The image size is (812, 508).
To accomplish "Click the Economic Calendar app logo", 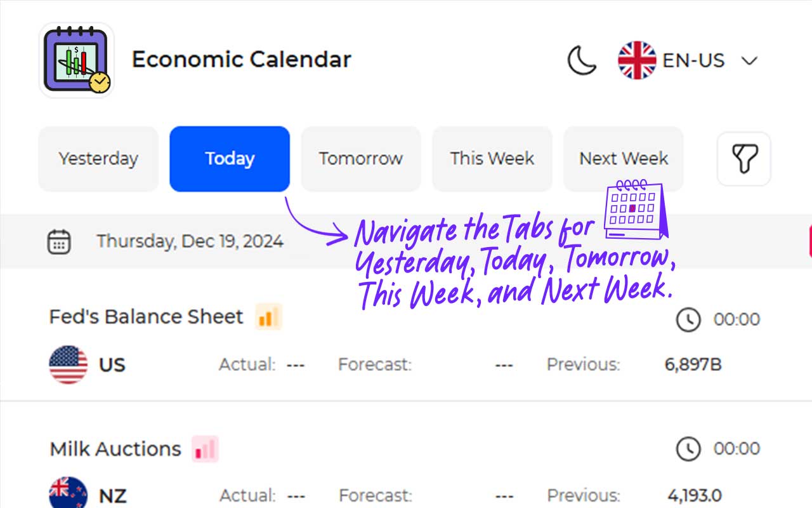I will [x=75, y=60].
